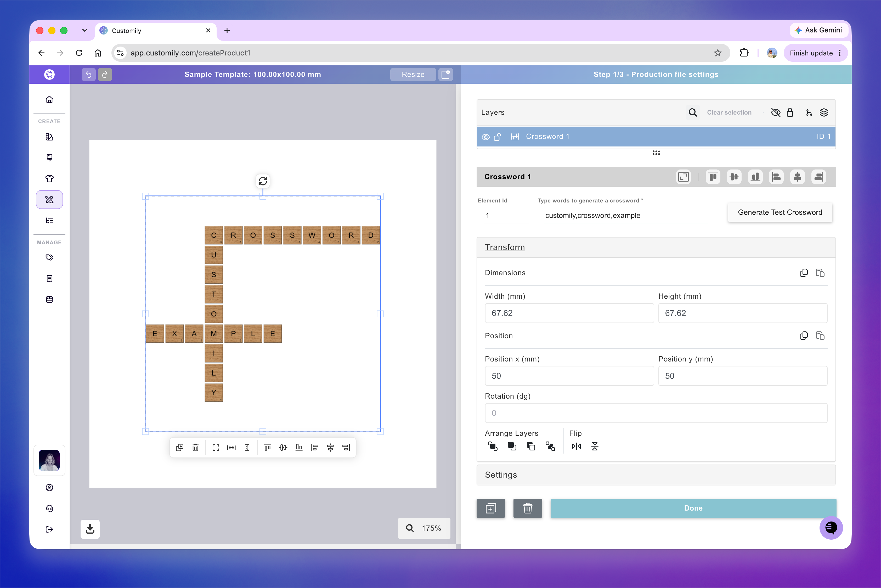Toggle layer hierarchy icon in Layers header
The width and height of the screenshot is (881, 588).
point(809,112)
